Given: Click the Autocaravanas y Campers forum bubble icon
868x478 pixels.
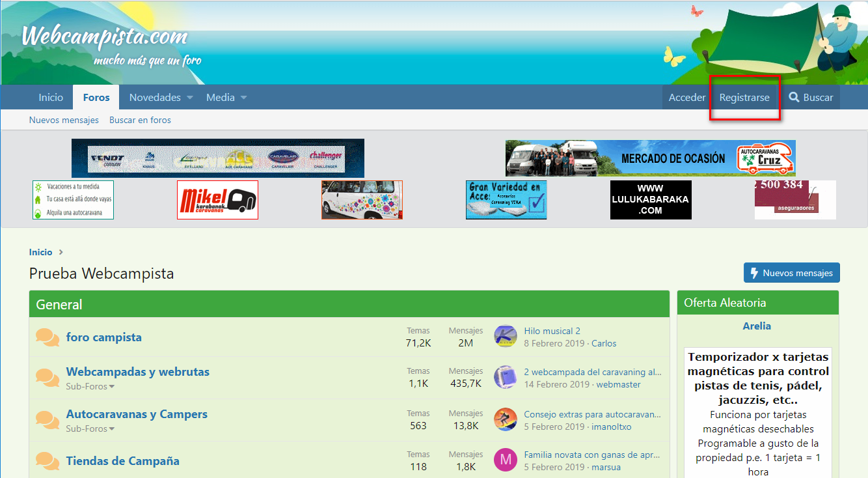Looking at the screenshot, I should [47, 420].
